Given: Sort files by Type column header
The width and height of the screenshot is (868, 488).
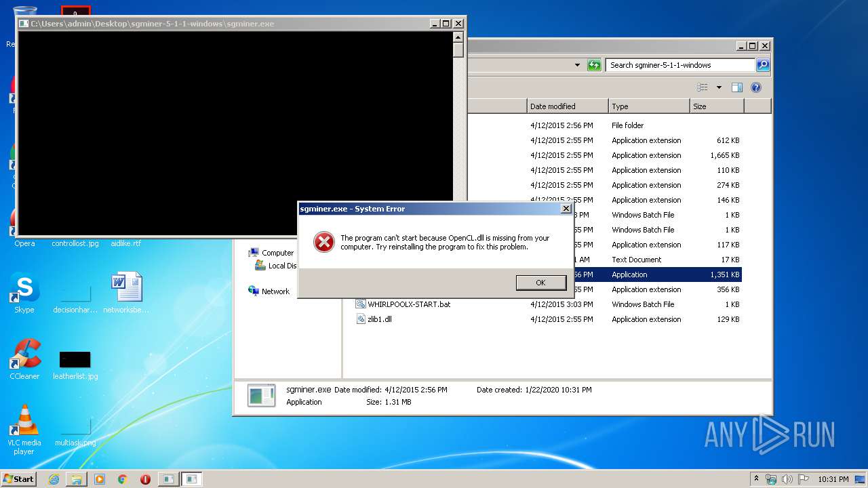Looking at the screenshot, I should (x=649, y=106).
